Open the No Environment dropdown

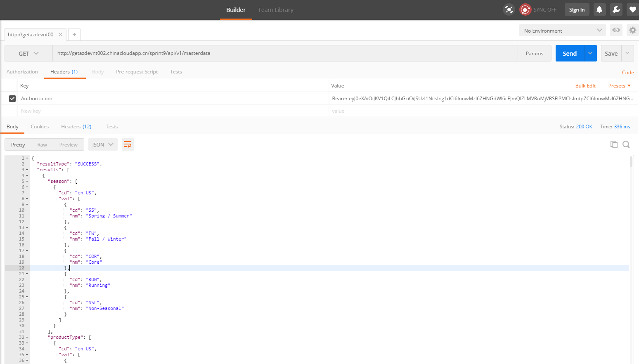point(563,31)
